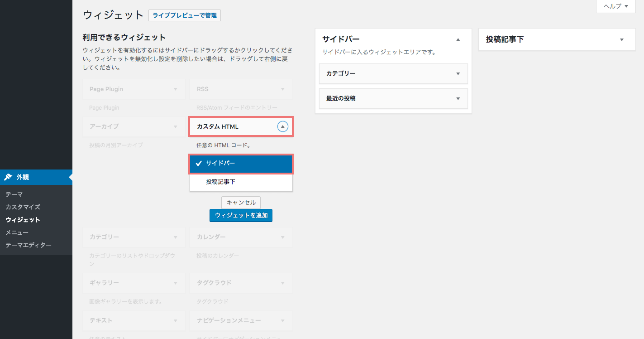
Task: Open メニュー submenu item
Action: (x=17, y=232)
